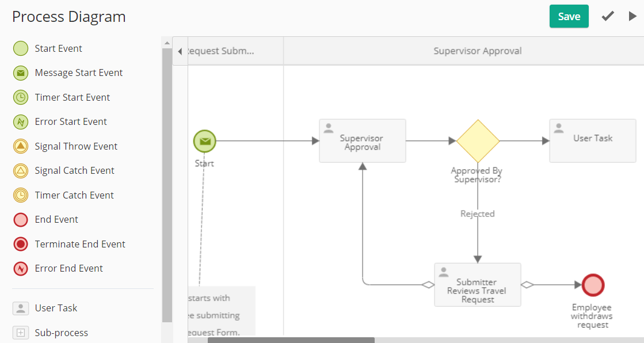Click the Approved By Supervisor gateway diamond

click(x=478, y=141)
